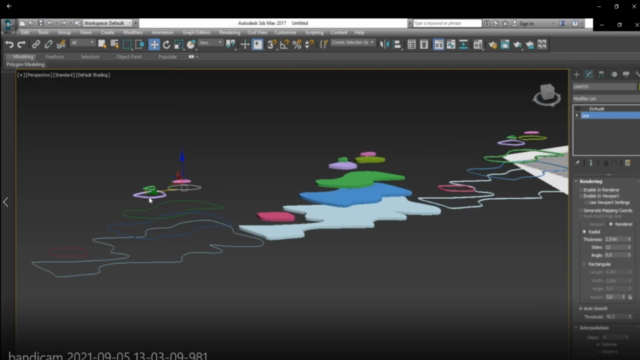640x360 pixels.
Task: Click viewport Perspective label
Action: tap(38, 75)
